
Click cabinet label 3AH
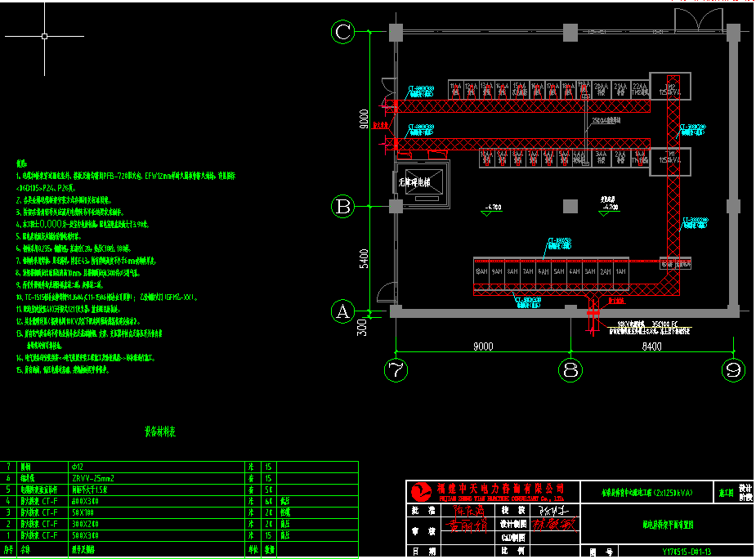tap(589, 271)
